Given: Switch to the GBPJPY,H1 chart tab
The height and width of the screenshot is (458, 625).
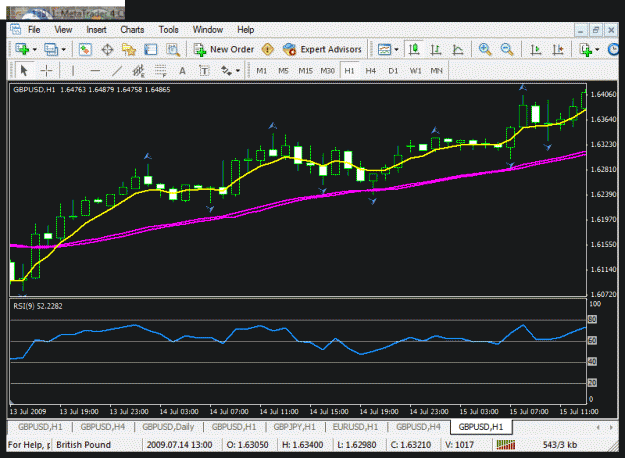Looking at the screenshot, I should pyautogui.click(x=294, y=427).
